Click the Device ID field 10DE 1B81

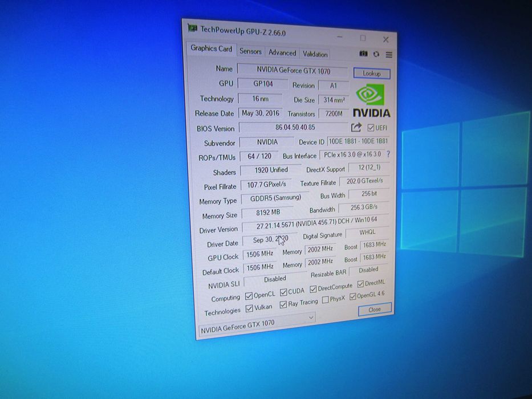point(358,141)
